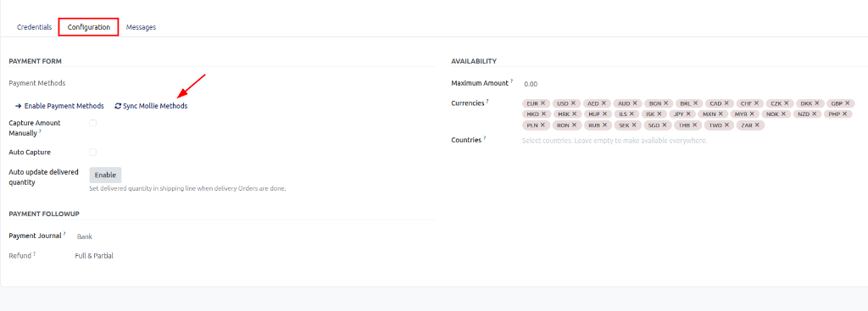Image resolution: width=868 pixels, height=311 pixels.
Task: Remove the NZD currency tag
Action: click(815, 114)
